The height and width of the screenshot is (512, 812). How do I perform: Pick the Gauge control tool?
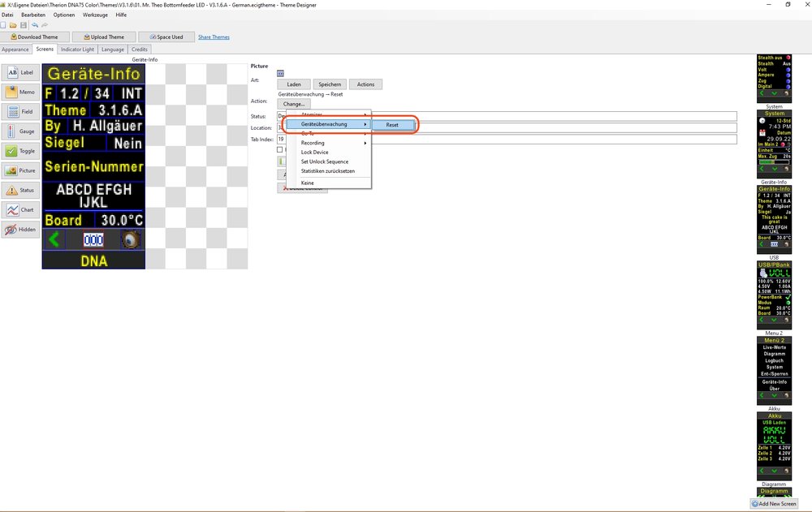coord(21,131)
